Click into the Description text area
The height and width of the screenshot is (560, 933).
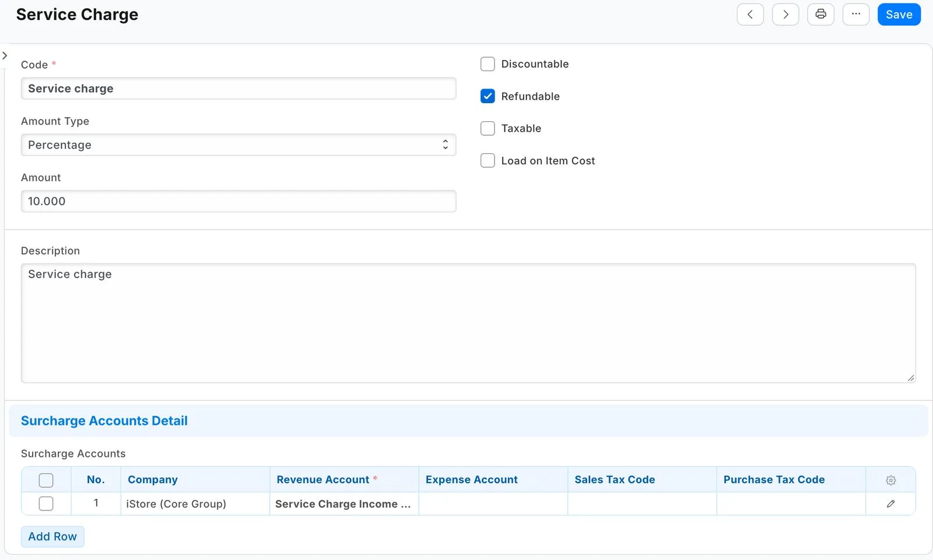468,323
